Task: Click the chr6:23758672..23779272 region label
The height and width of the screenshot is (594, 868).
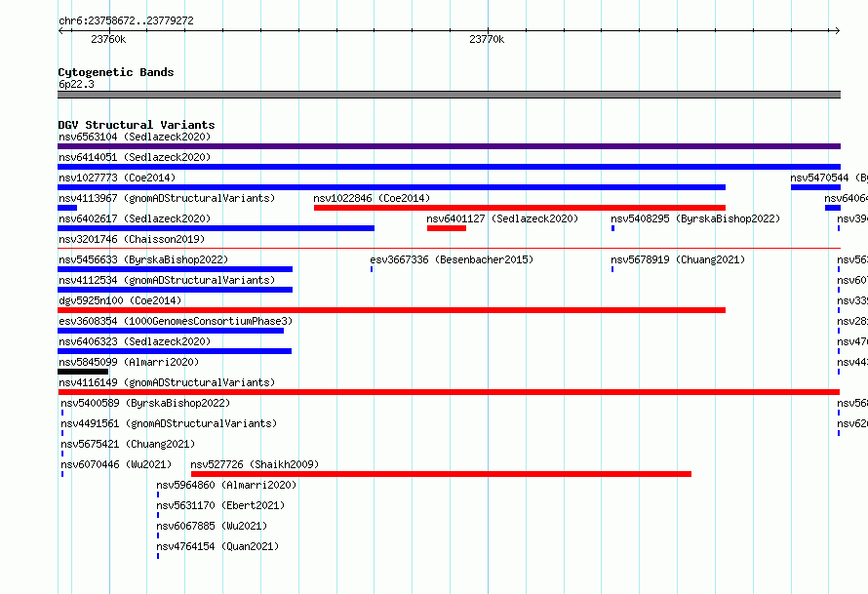Action: tap(126, 20)
